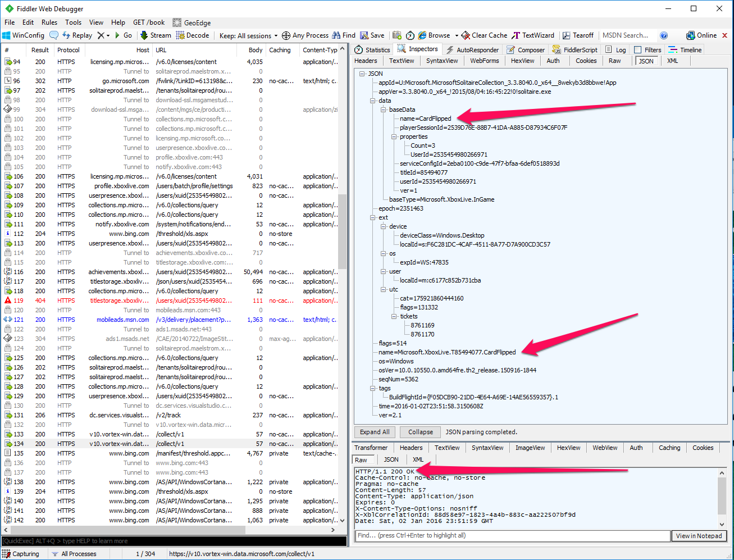Open the Find tool in toolbar

(x=344, y=35)
